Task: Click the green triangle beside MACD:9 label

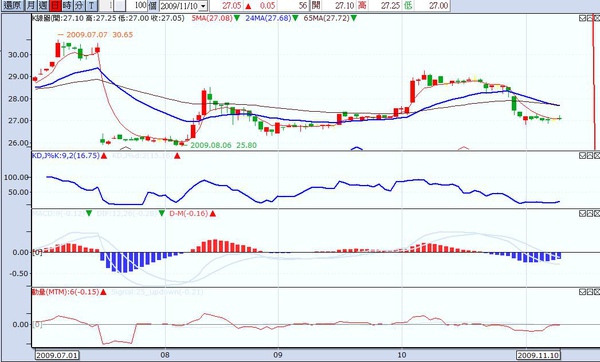Action: tap(89, 213)
